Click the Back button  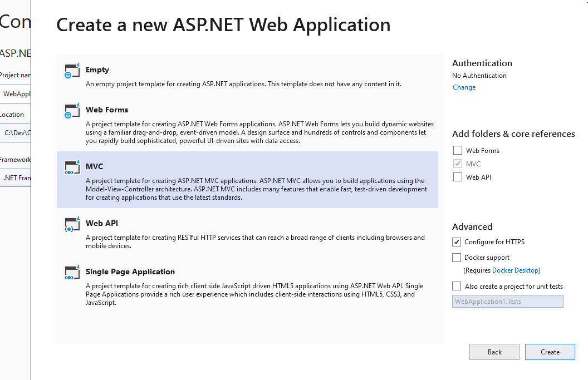(494, 352)
